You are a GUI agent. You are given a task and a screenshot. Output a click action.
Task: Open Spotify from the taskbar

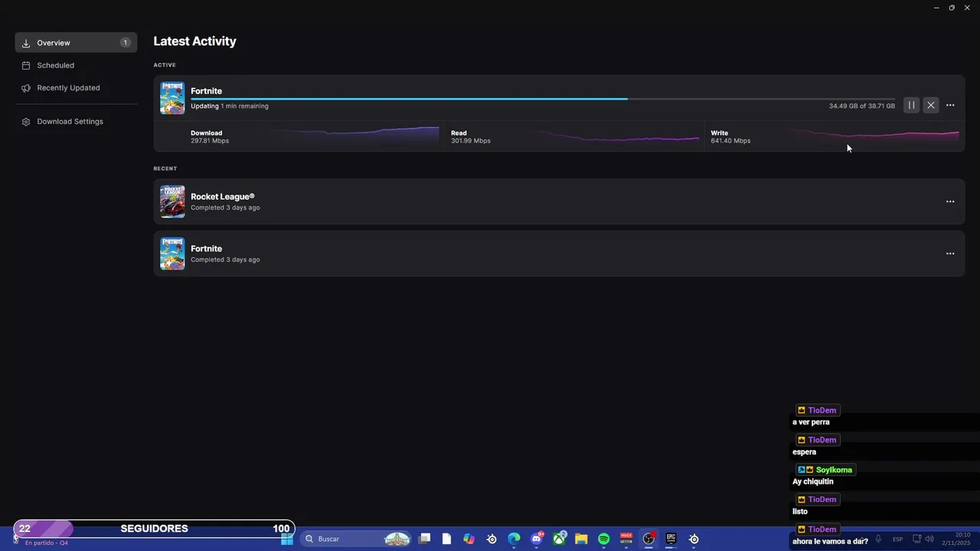click(603, 539)
